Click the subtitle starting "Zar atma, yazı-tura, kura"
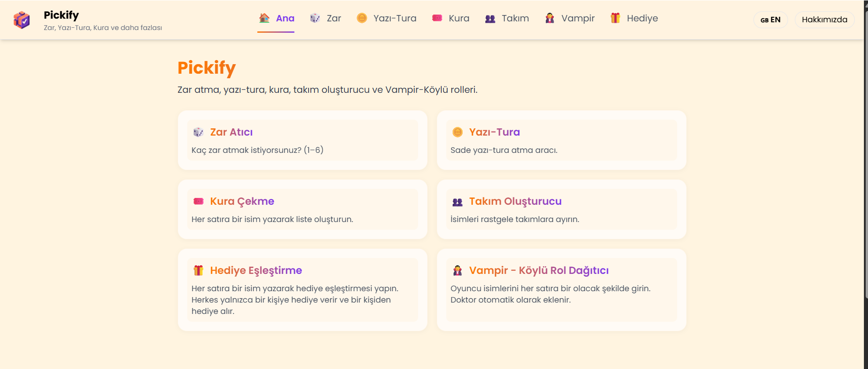 327,90
